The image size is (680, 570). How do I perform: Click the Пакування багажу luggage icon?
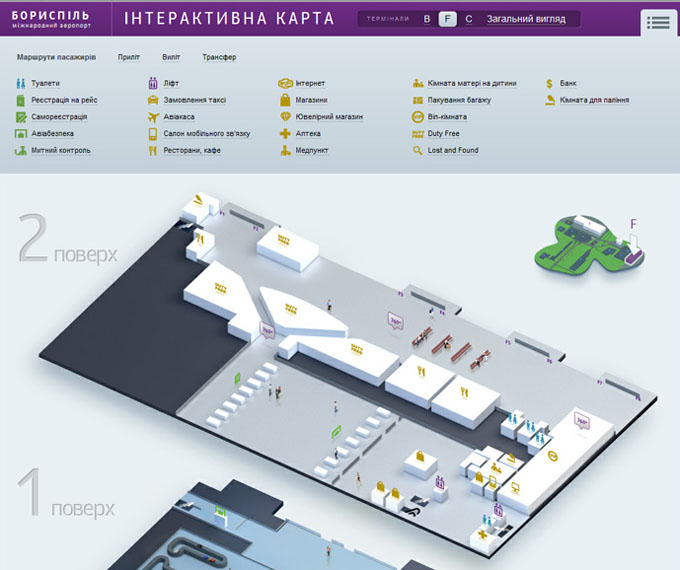(x=418, y=100)
